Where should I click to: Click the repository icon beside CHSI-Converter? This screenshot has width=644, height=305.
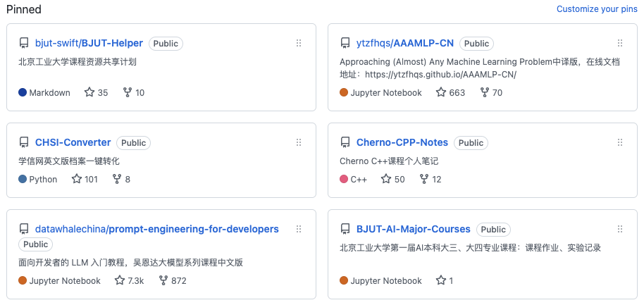[24, 142]
